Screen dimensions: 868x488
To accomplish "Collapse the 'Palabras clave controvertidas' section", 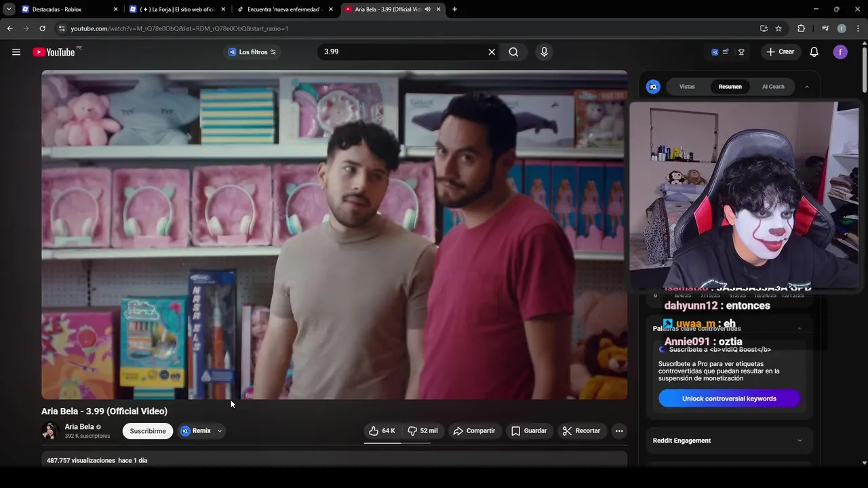I will (x=800, y=328).
